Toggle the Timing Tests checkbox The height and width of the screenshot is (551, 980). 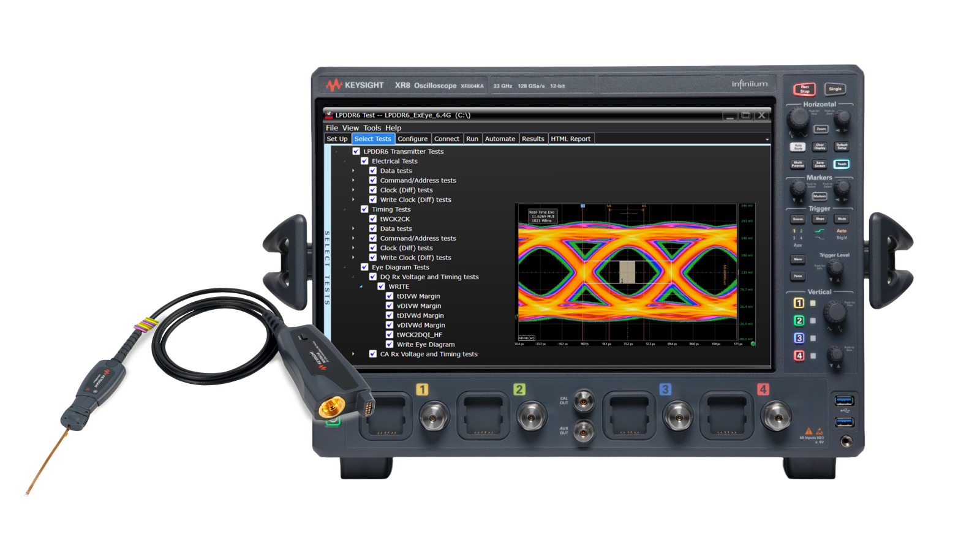tap(364, 209)
